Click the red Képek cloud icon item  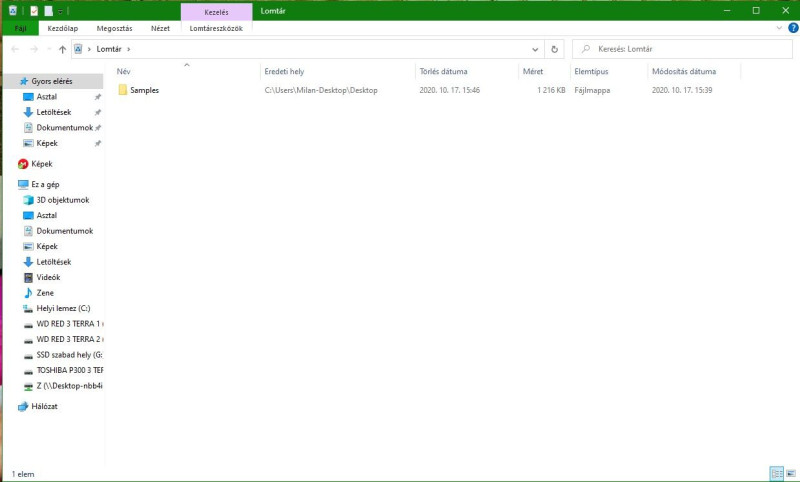[23, 164]
